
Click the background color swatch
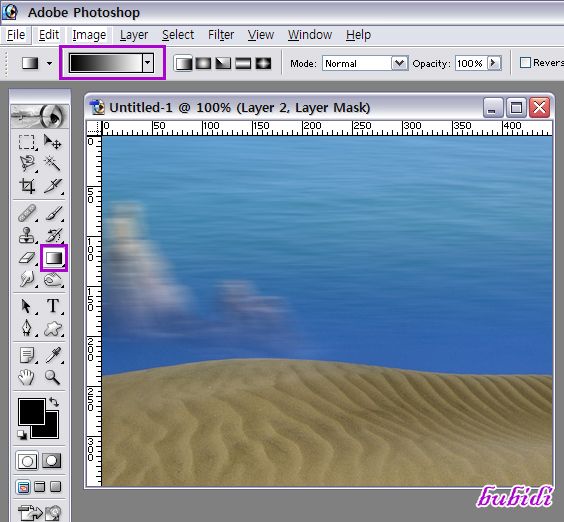(x=51, y=431)
